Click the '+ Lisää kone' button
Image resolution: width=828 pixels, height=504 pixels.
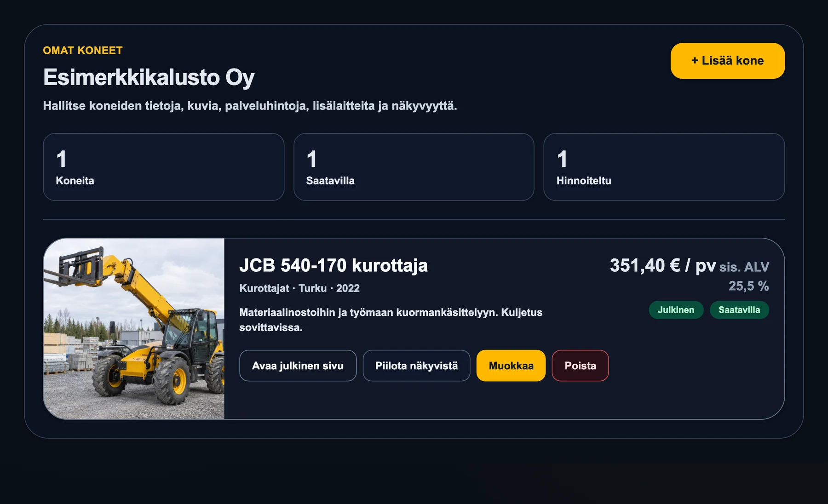click(727, 61)
